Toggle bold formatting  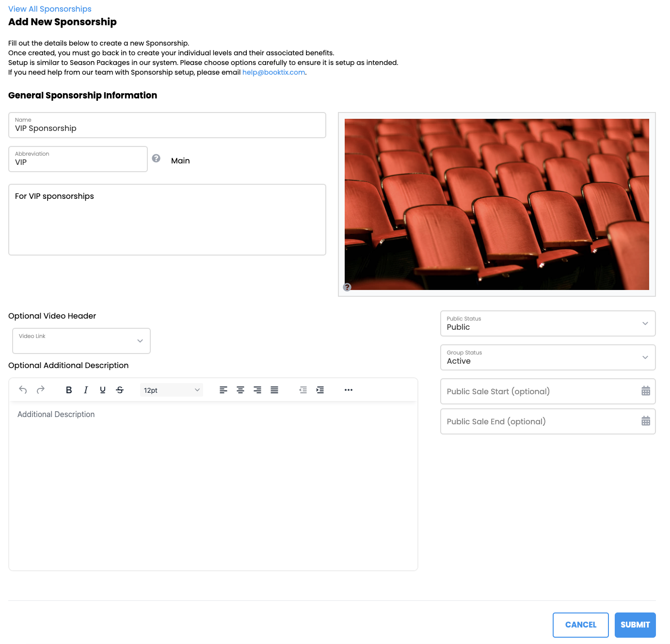(69, 390)
